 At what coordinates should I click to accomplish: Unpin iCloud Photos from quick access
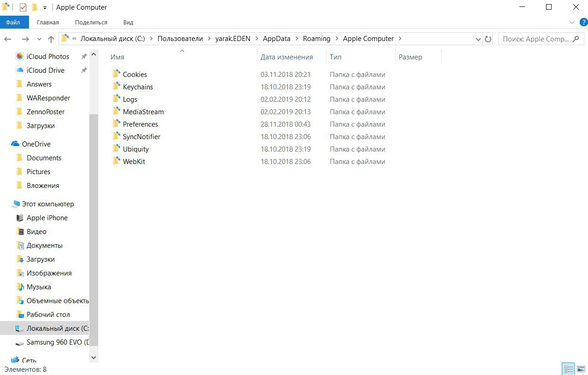[x=84, y=56]
